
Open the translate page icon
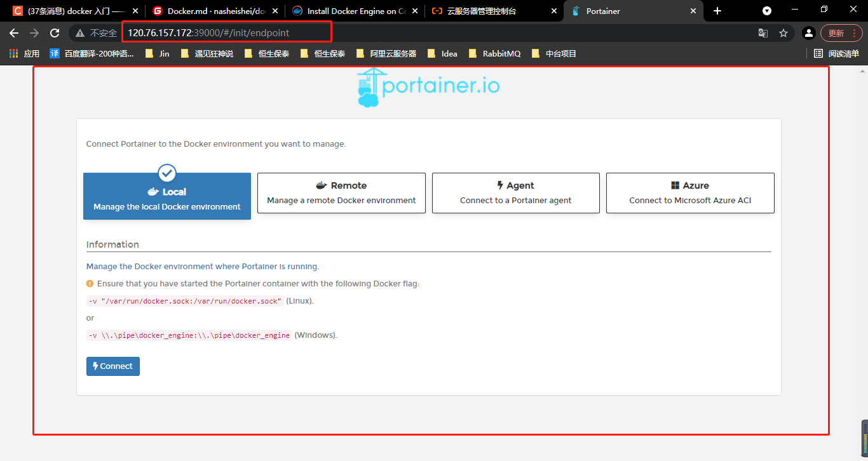[763, 33]
